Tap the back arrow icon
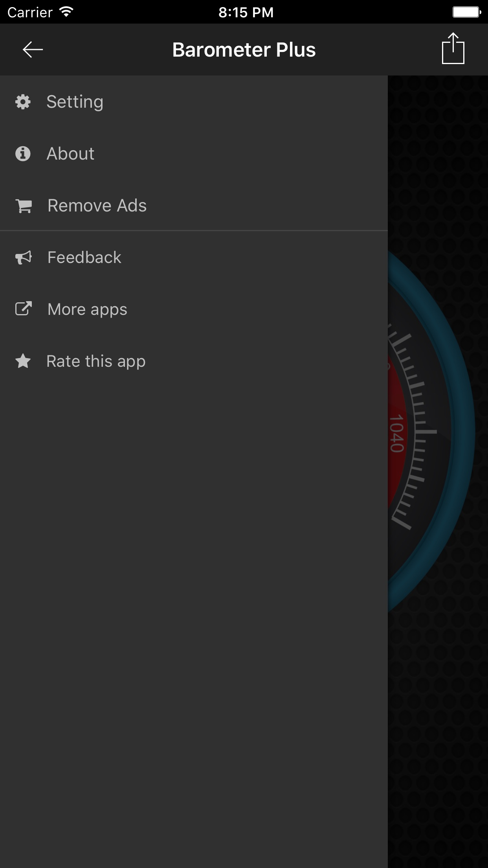The height and width of the screenshot is (868, 488). [x=33, y=50]
